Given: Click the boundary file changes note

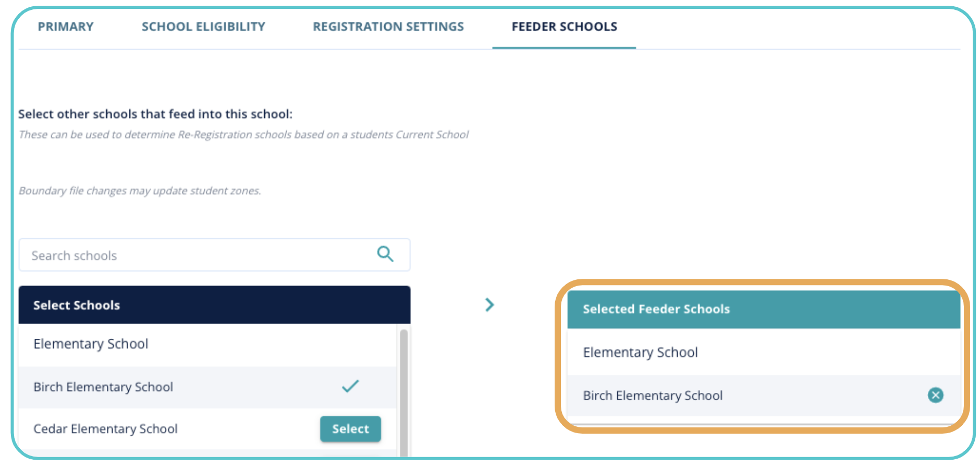Looking at the screenshot, I should (x=140, y=191).
